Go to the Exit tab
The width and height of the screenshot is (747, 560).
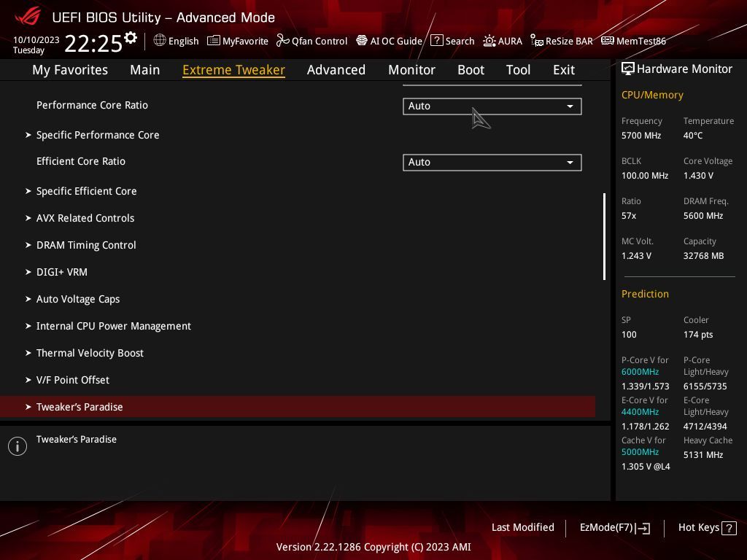coord(564,70)
